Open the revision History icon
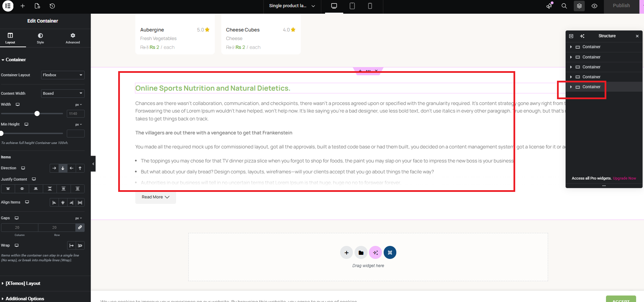This screenshot has height=302, width=644. 52,6
